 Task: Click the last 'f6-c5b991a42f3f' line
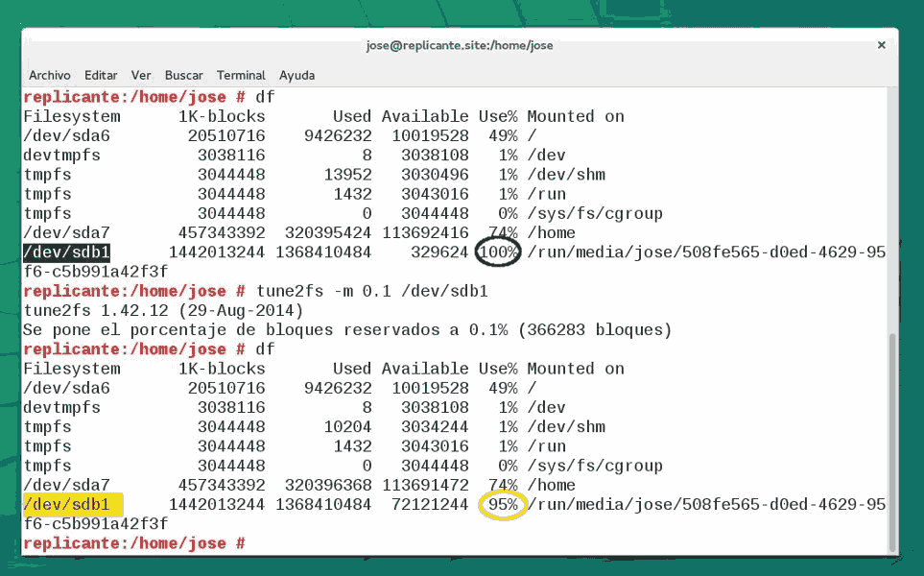coord(96,524)
